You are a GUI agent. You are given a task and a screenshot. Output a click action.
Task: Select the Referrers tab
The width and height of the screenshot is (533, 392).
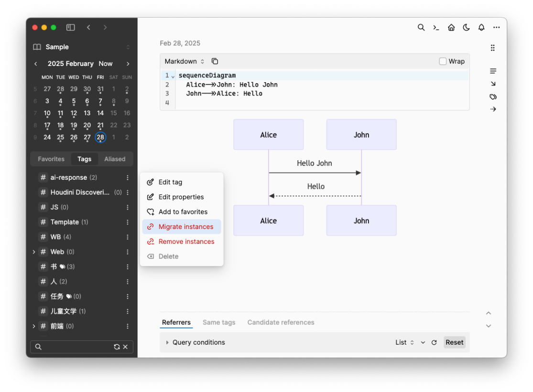point(176,322)
